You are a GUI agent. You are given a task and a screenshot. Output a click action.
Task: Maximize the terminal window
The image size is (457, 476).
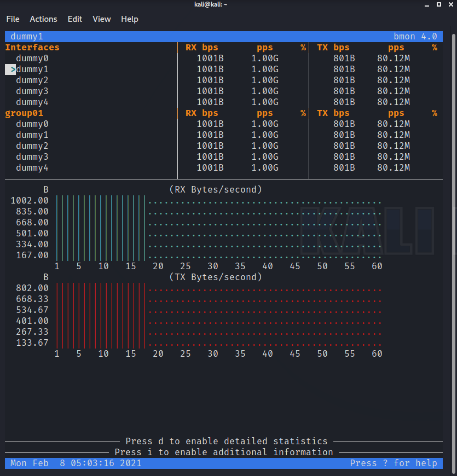coord(438,4)
